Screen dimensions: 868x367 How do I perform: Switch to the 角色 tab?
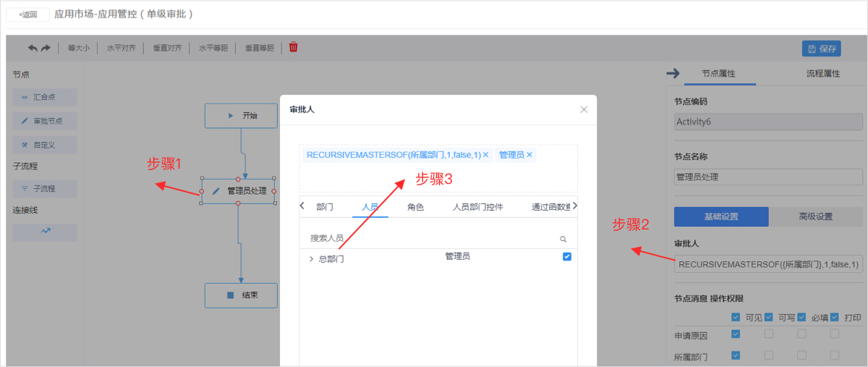415,207
